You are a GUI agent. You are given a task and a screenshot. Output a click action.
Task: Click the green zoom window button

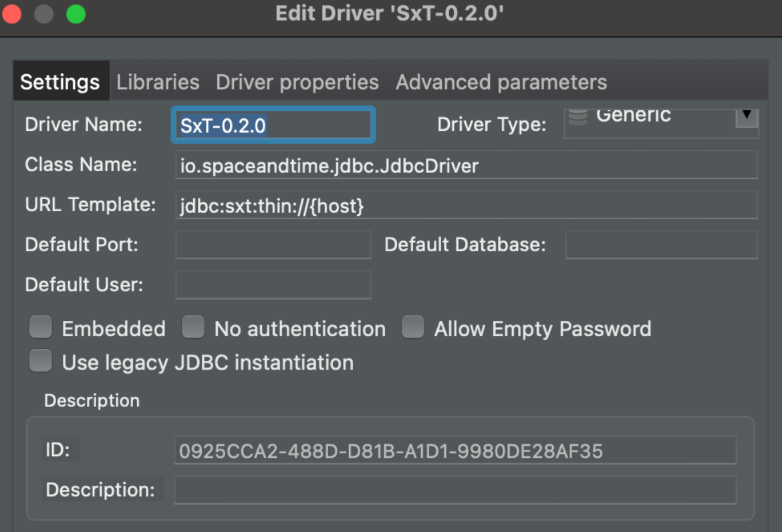point(76,13)
